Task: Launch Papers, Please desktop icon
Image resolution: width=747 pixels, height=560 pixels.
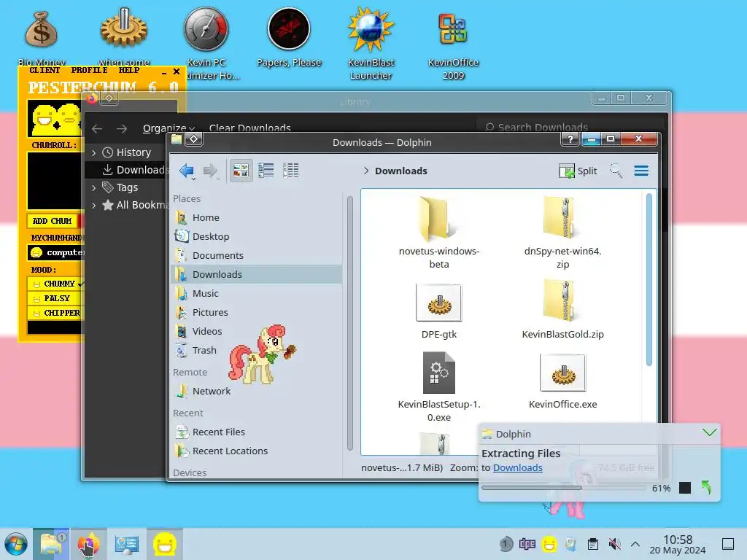Action: (x=289, y=36)
